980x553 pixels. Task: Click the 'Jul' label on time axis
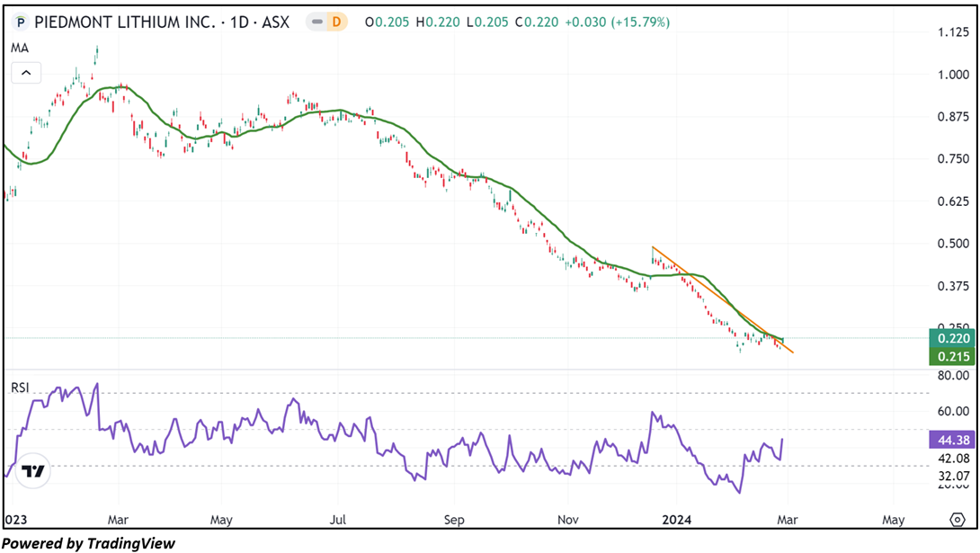click(337, 520)
